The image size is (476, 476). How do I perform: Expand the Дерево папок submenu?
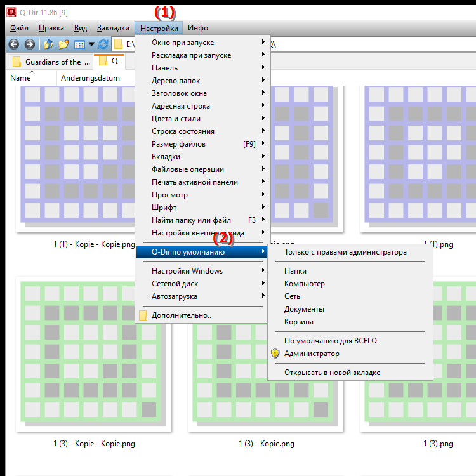(x=202, y=81)
